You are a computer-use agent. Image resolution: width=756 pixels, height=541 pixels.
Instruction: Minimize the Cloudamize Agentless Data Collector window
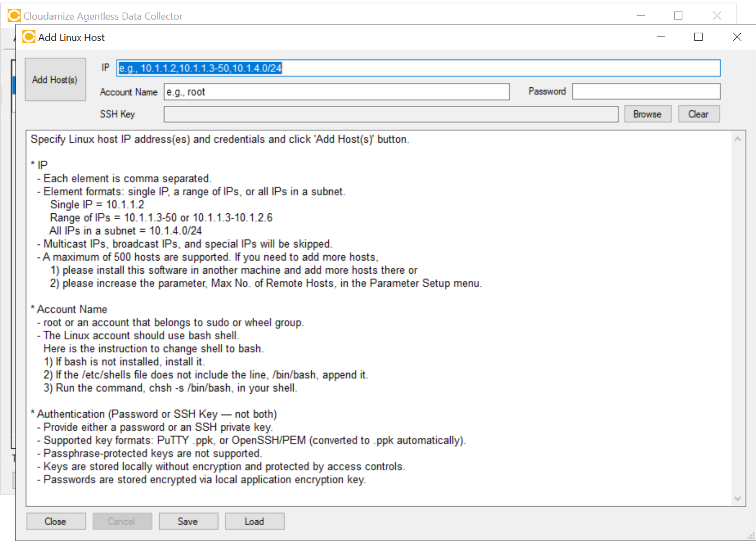pyautogui.click(x=640, y=16)
